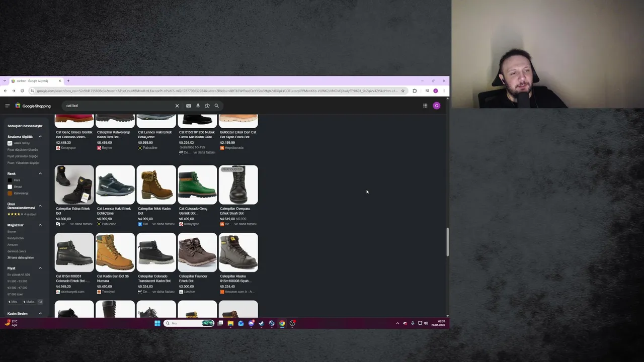Open Chrome's three-dot menu

444,91
